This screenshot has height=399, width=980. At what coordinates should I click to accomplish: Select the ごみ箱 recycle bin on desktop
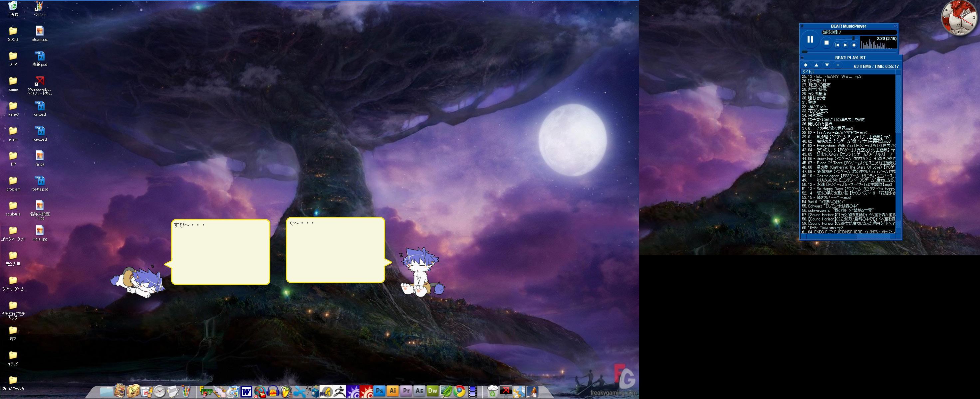tap(13, 8)
